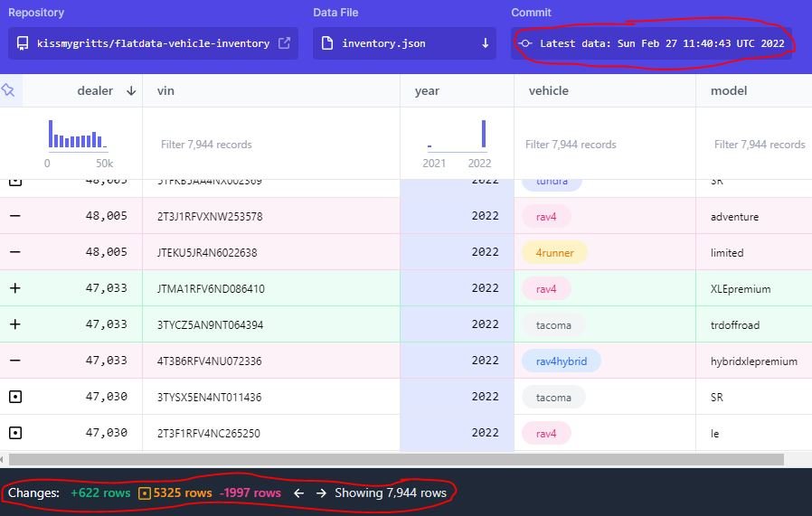The image size is (812, 516).
Task: Click the pin column icon
Action: [x=8, y=90]
